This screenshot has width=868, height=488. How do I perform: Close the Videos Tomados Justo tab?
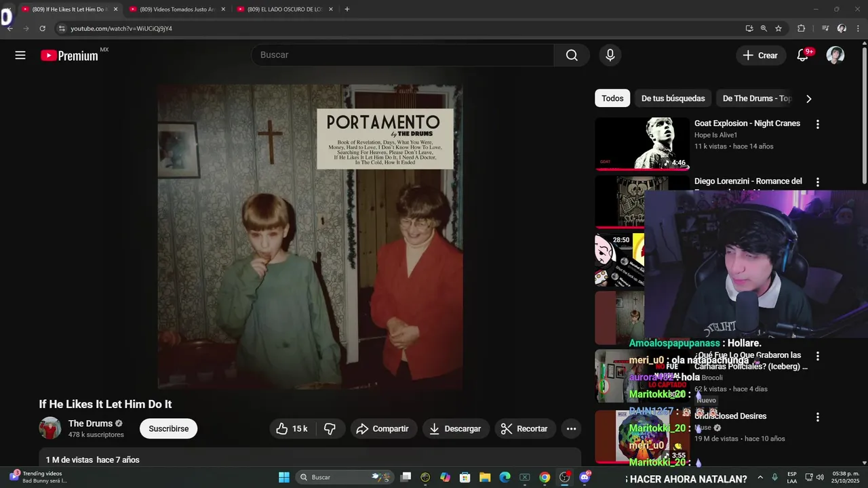coord(222,9)
